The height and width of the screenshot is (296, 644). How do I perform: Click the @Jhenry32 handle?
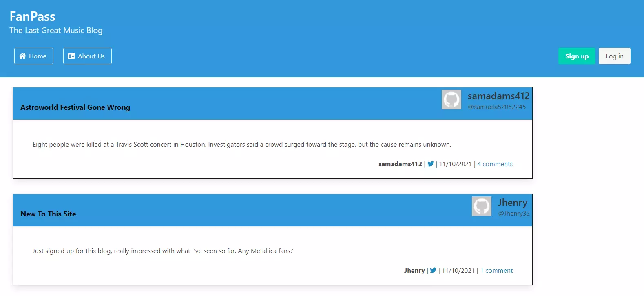(513, 214)
